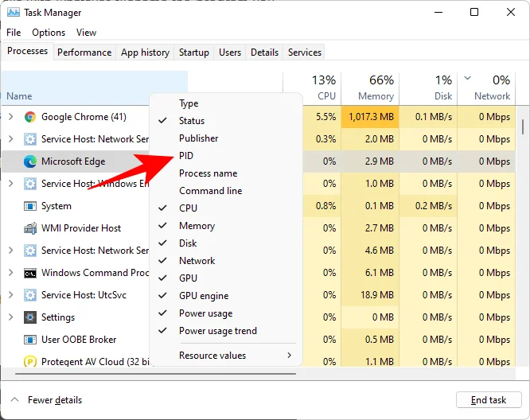Viewport: 530px width, 420px height.
Task: Uncheck the Memory column option
Action: (162, 225)
